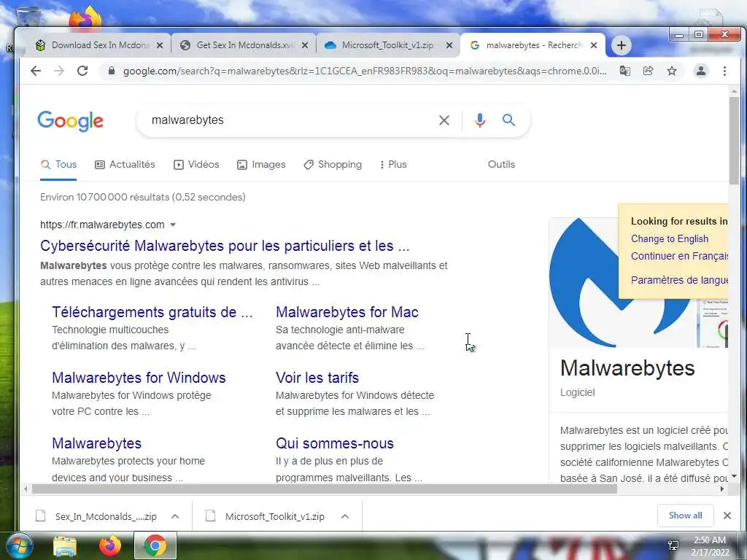Click the horizontal scrollbar thumb
The image size is (747, 560).
[x=325, y=489]
